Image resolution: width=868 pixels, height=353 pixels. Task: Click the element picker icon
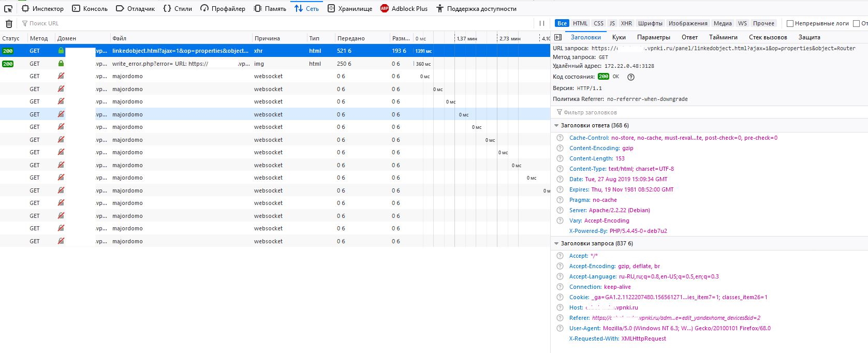(8, 9)
